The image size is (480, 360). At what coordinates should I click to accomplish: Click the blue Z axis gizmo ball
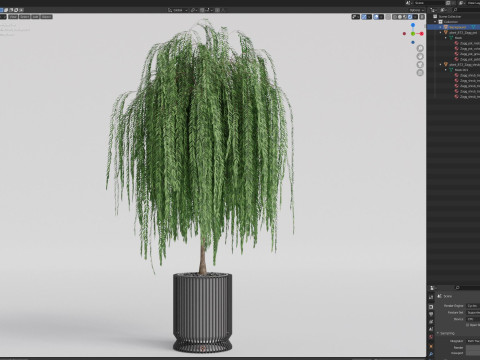click(413, 25)
